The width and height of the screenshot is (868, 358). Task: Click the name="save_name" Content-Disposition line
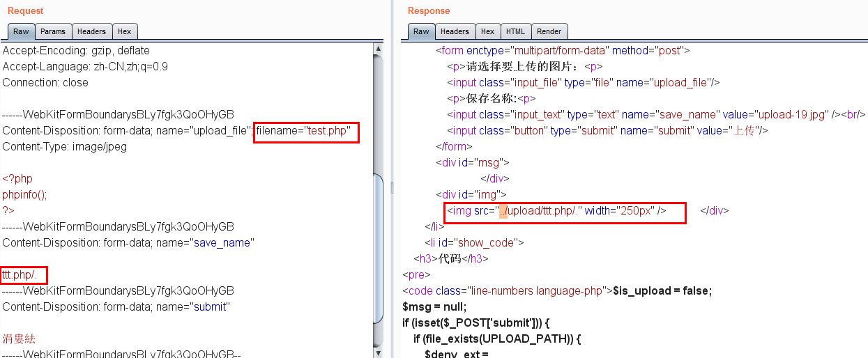coord(128,242)
